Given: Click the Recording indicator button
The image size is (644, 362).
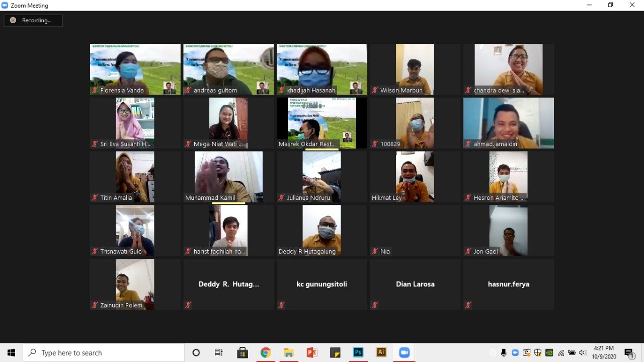Looking at the screenshot, I should (33, 21).
